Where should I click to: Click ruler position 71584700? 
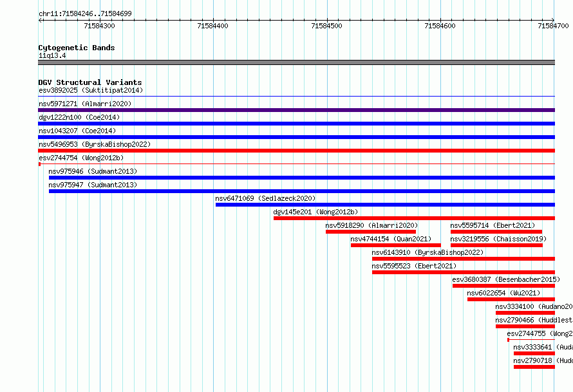pos(553,26)
